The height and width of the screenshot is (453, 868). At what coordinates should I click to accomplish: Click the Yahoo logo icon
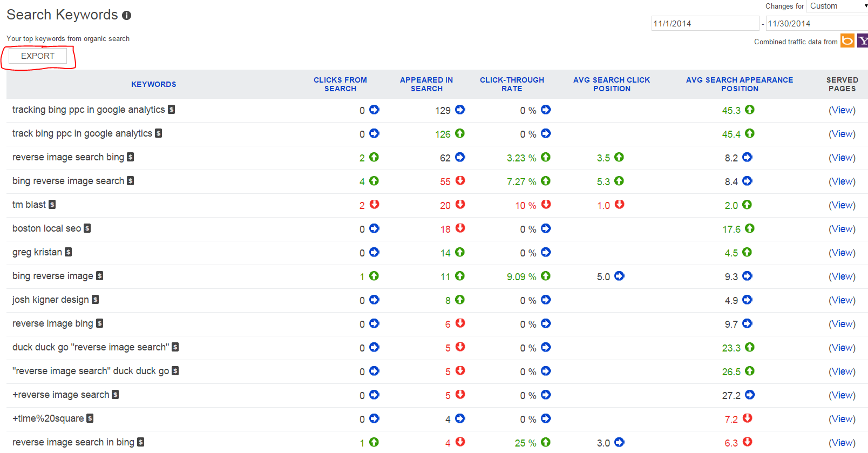pyautogui.click(x=863, y=40)
